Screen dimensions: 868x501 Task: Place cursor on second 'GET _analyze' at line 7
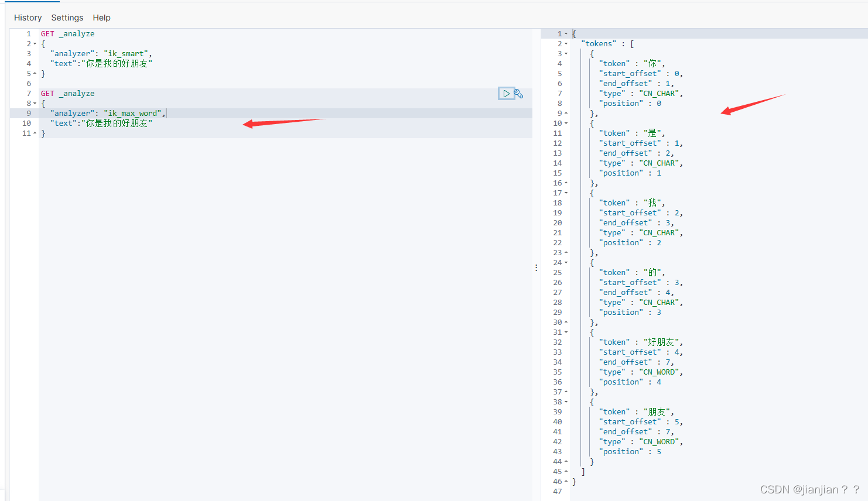(67, 94)
